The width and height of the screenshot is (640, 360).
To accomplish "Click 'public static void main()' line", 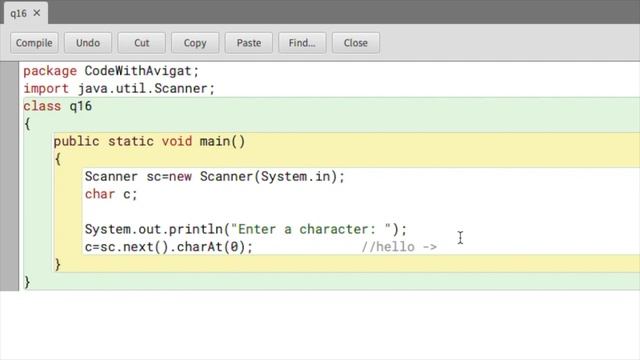I will (149, 142).
